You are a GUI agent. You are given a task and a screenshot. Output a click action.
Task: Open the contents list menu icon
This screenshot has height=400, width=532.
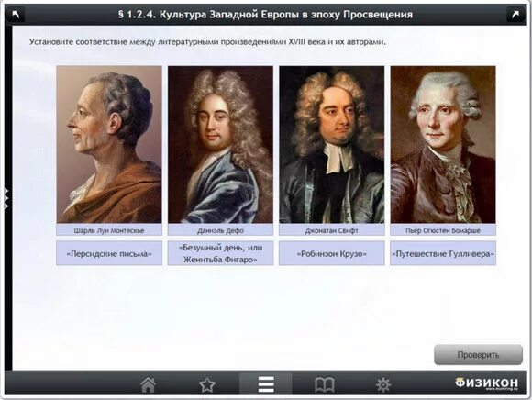266,384
